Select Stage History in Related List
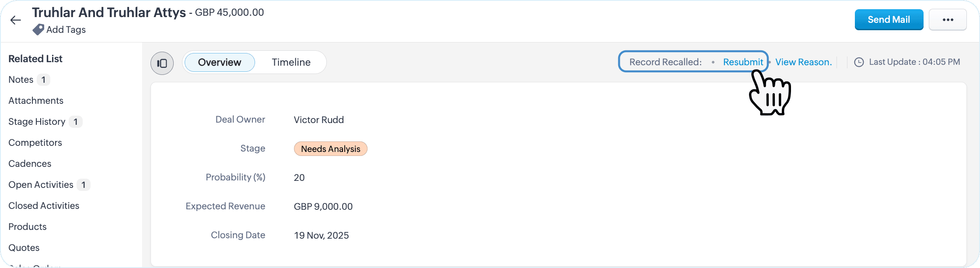The height and width of the screenshot is (268, 980). (x=37, y=122)
